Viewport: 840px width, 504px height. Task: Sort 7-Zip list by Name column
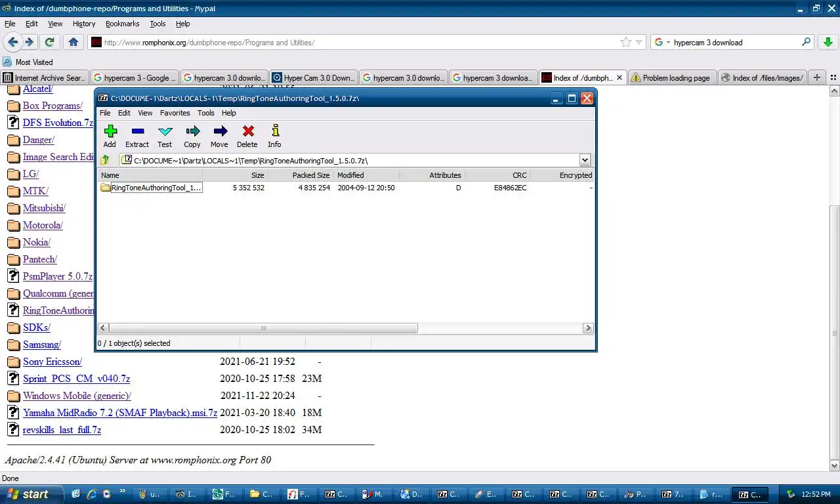[150, 175]
